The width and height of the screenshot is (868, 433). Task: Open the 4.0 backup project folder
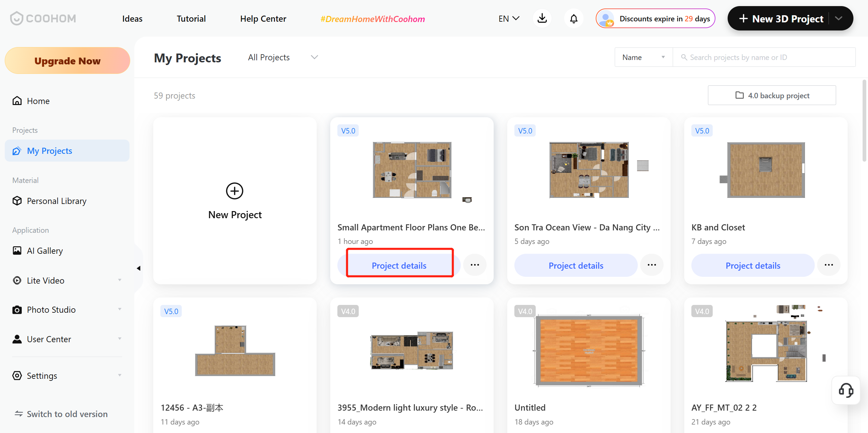772,96
